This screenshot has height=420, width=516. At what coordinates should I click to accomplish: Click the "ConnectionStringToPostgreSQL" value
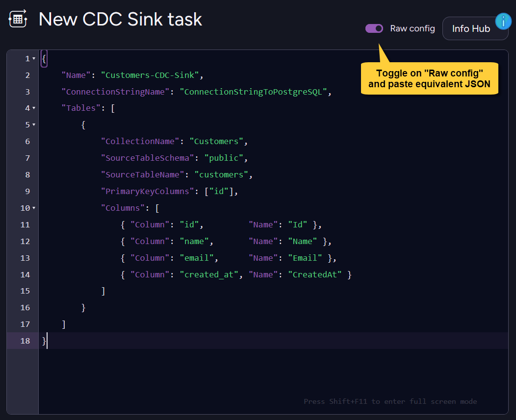click(x=253, y=92)
